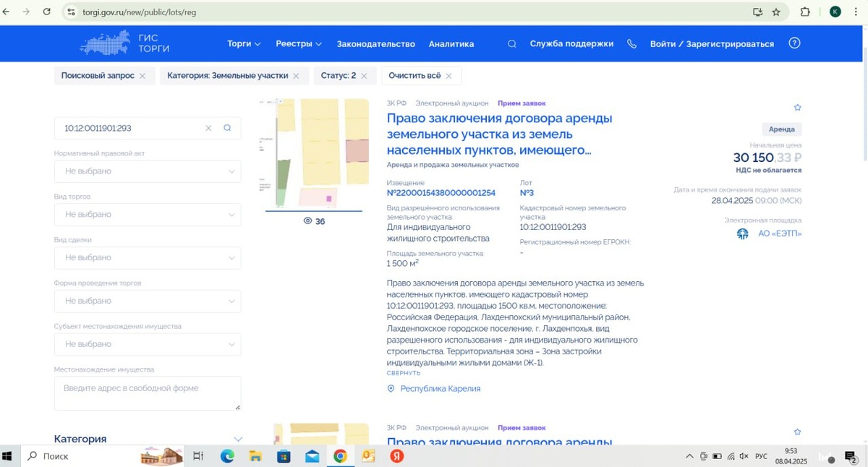
Task: Click the eye views counter 36
Action: tap(314, 221)
